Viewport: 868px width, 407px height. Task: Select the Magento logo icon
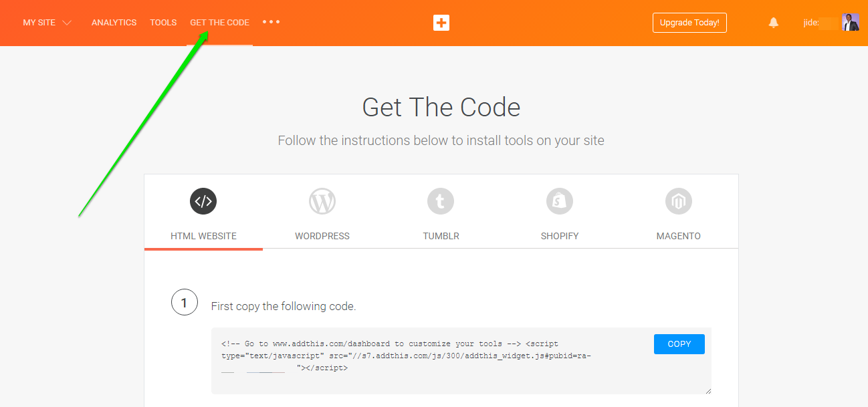pyautogui.click(x=679, y=201)
